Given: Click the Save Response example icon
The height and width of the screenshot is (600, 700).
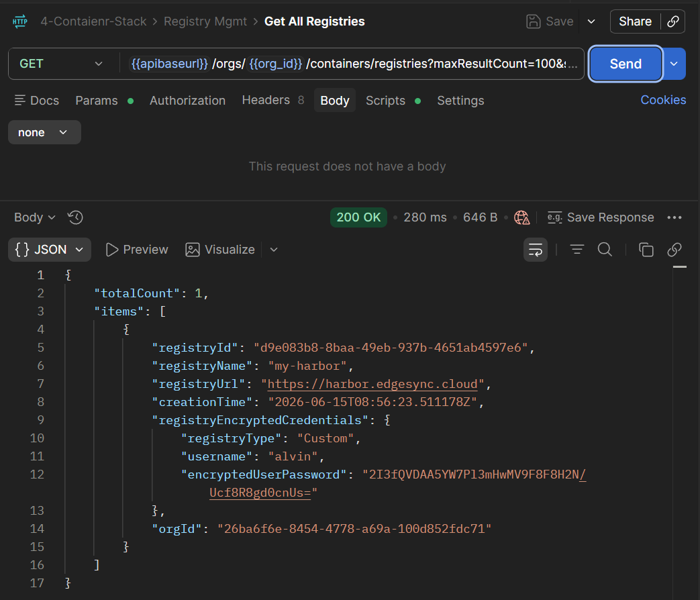Looking at the screenshot, I should (554, 217).
